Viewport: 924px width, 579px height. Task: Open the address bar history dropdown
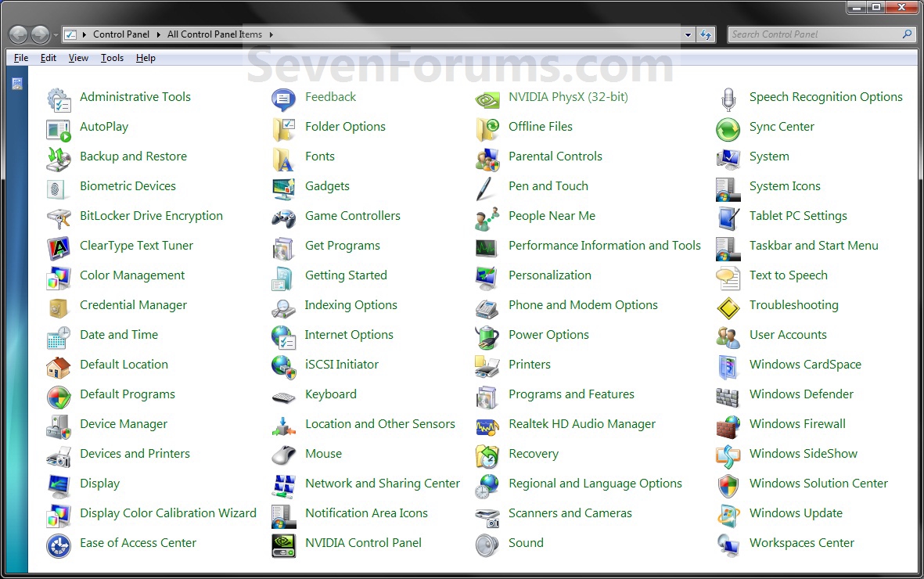pos(687,34)
